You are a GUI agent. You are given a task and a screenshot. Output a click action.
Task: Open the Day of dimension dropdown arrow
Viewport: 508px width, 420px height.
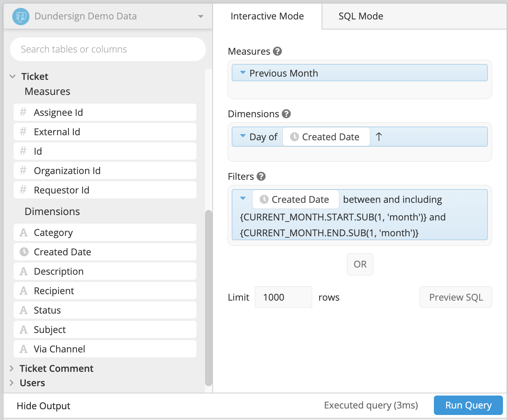pyautogui.click(x=243, y=136)
